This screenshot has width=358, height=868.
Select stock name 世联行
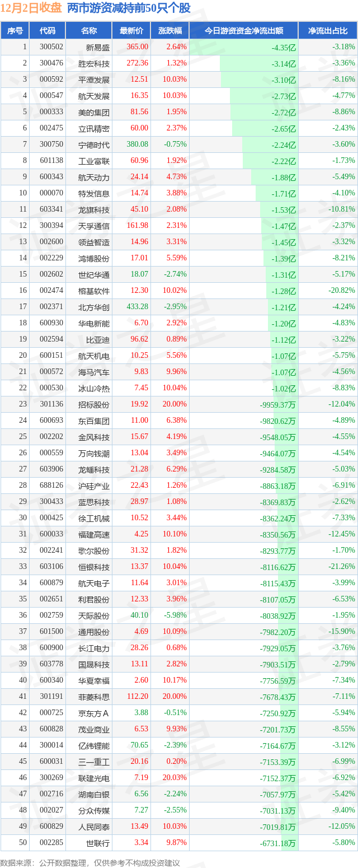pyautogui.click(x=98, y=843)
